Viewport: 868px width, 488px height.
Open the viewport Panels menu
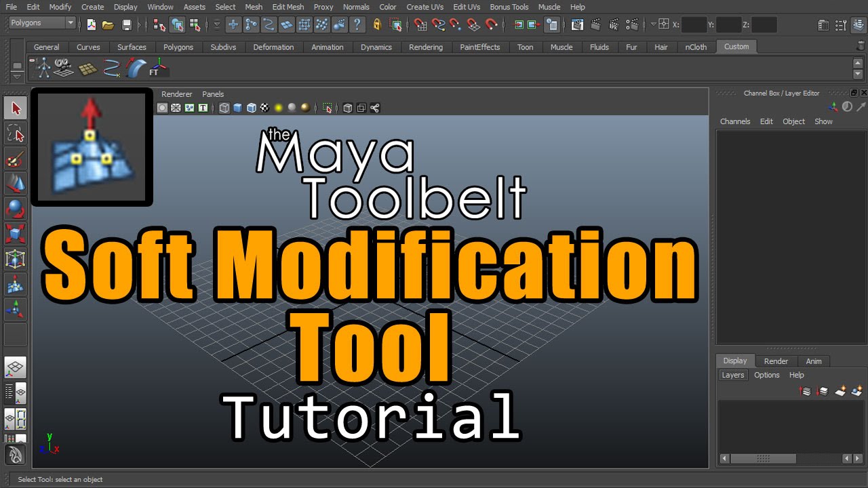pos(213,94)
